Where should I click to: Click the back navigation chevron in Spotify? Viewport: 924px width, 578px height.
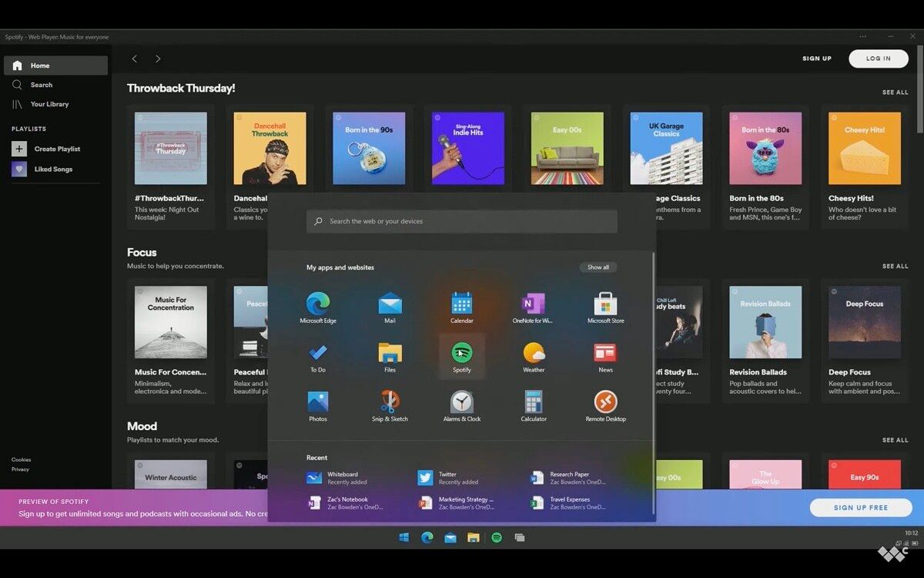pos(134,58)
